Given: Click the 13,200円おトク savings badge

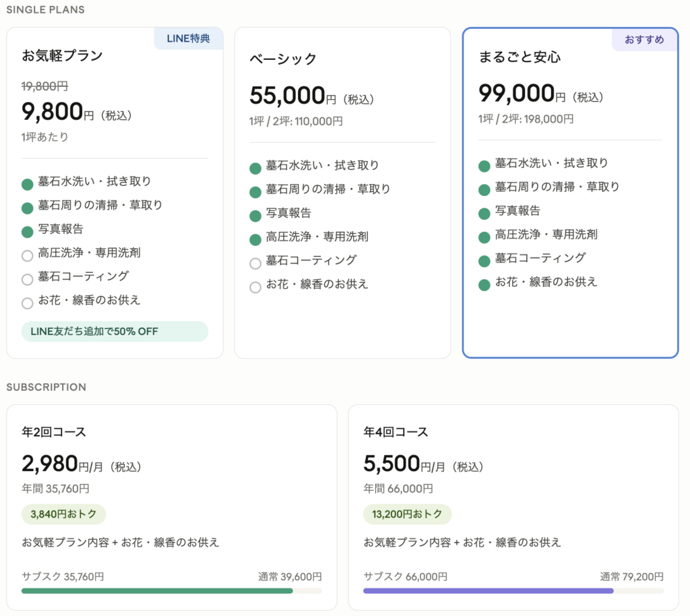Looking at the screenshot, I should click(407, 514).
